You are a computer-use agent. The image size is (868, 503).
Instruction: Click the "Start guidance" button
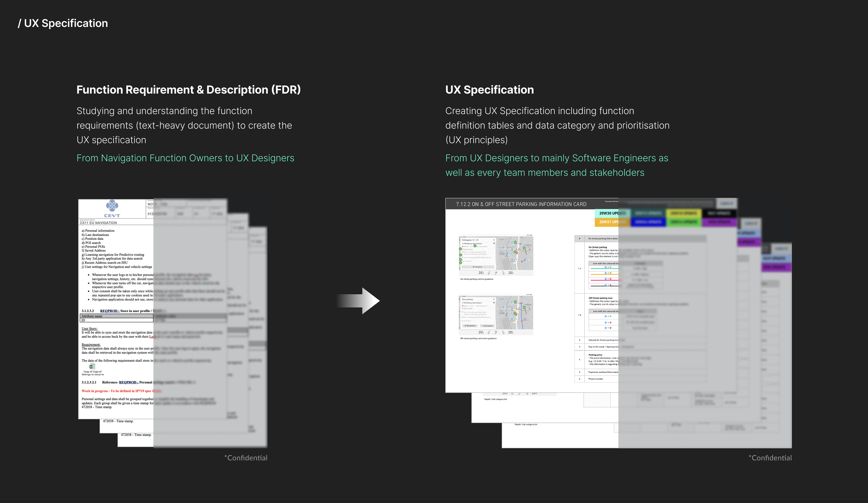[478, 267]
